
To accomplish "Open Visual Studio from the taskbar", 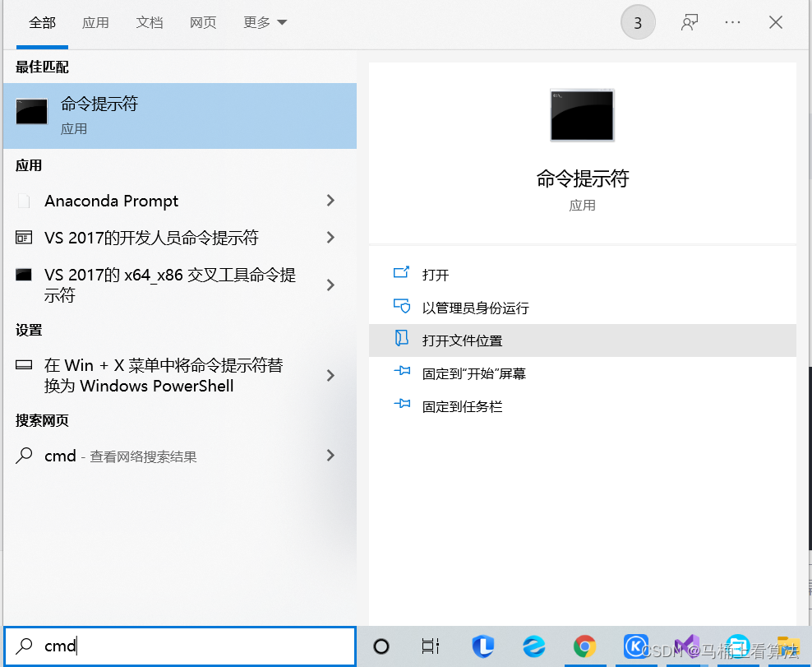I will [x=687, y=646].
